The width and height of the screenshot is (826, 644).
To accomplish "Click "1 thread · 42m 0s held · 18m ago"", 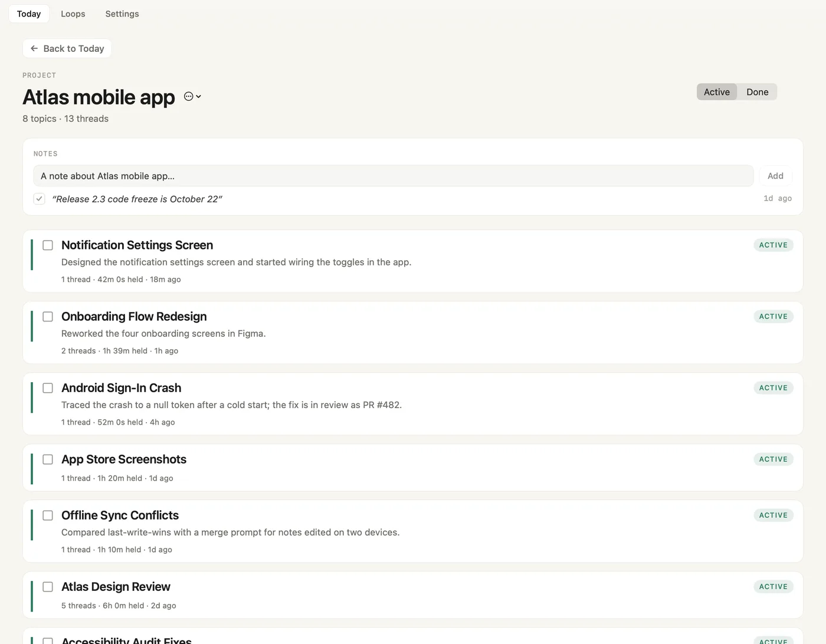I will tap(121, 280).
